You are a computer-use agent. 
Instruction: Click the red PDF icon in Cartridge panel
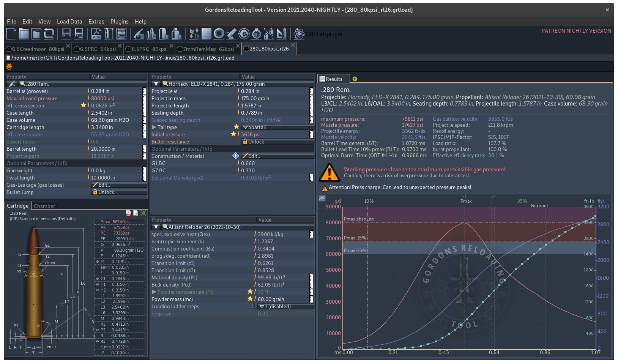pos(128,213)
